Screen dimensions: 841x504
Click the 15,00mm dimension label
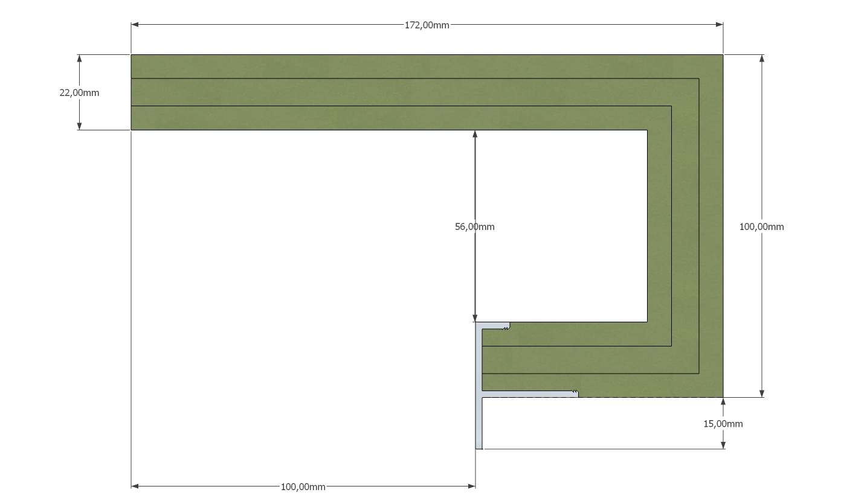[723, 424]
